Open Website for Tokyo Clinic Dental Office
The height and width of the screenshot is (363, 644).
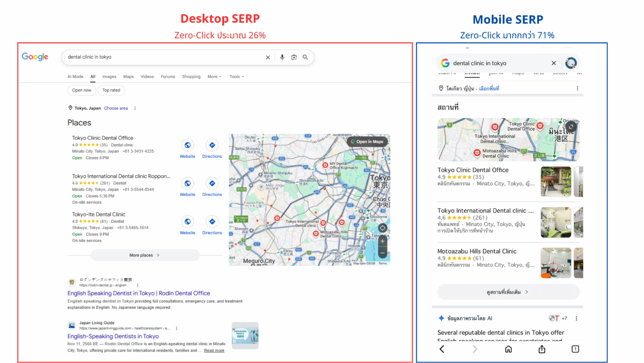point(187,149)
